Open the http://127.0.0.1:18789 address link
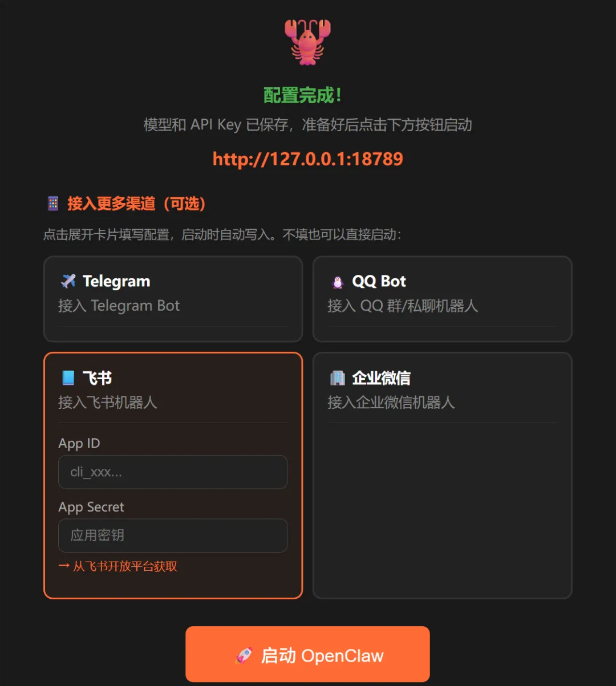 click(308, 159)
